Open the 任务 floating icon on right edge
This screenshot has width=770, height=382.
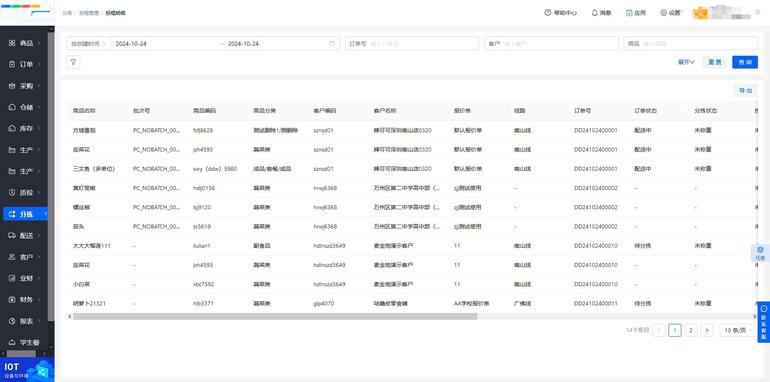click(760, 252)
